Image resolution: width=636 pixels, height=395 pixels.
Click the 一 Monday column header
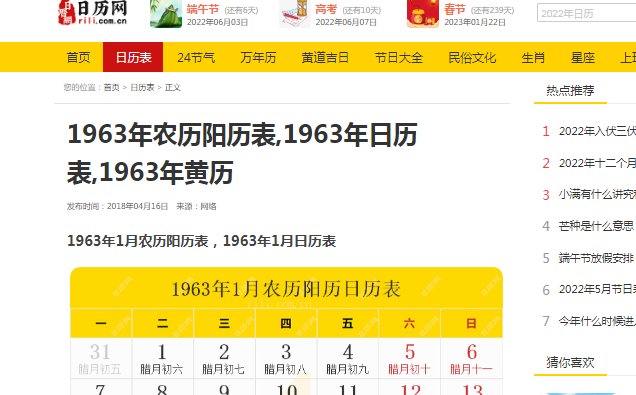tap(101, 323)
